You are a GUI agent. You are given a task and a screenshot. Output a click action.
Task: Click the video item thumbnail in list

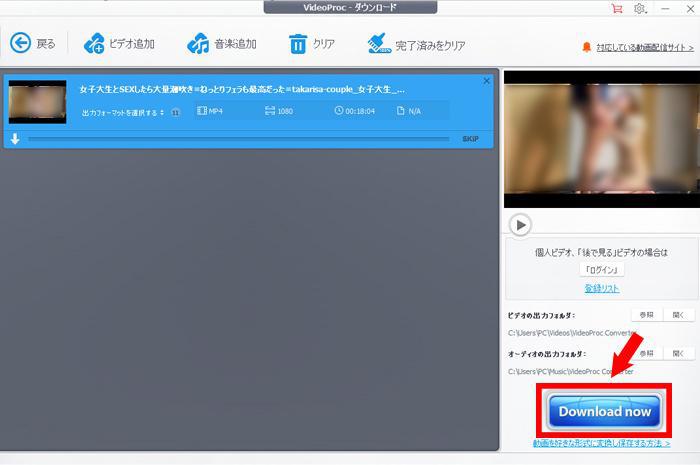(38, 102)
